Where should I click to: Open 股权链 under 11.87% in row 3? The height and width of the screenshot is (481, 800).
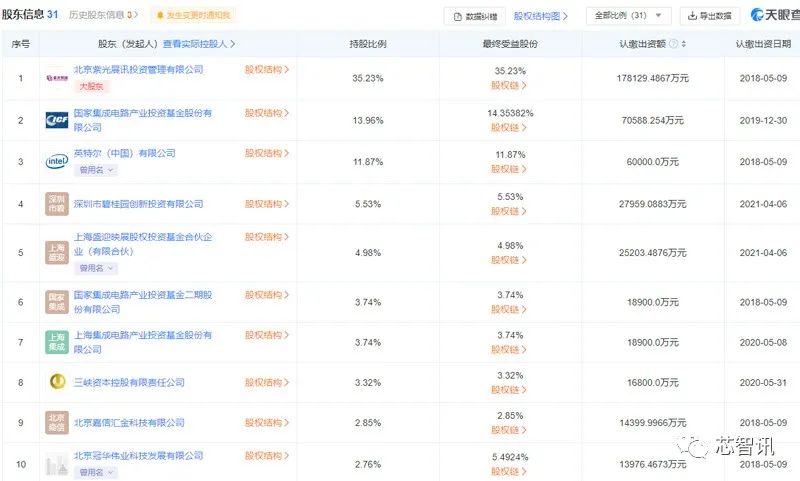point(509,169)
